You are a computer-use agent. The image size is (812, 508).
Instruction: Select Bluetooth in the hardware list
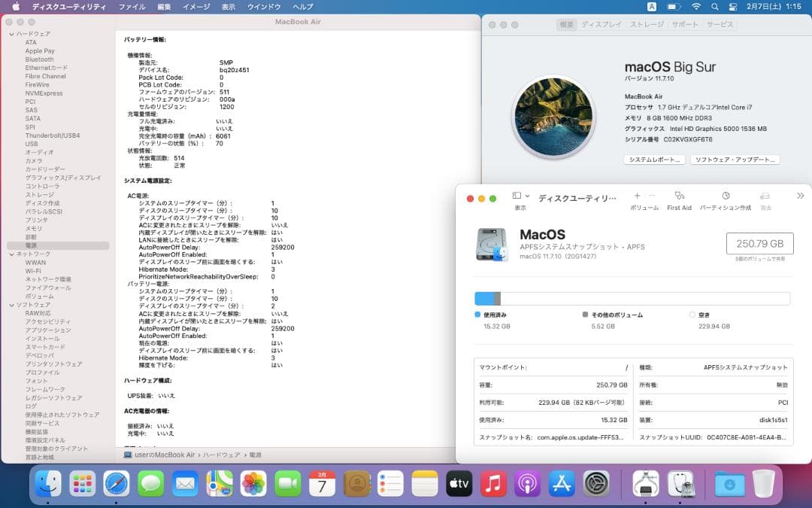pos(39,59)
